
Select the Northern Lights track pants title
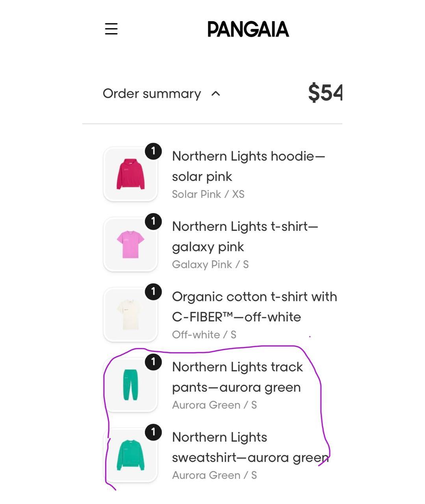tap(237, 377)
